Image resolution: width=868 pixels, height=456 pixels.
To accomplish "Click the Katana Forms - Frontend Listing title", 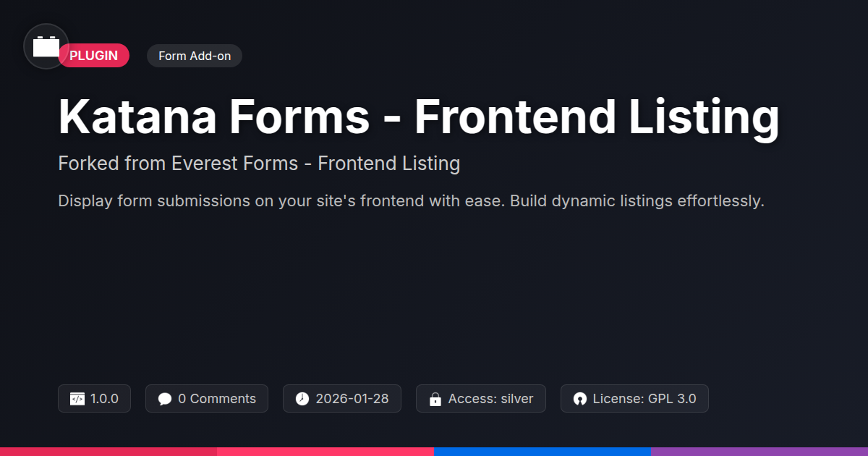I will (x=419, y=117).
